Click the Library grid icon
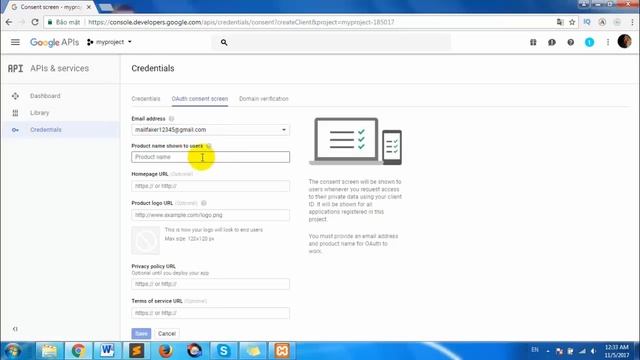Viewport: 640px width, 360px height. tap(15, 113)
